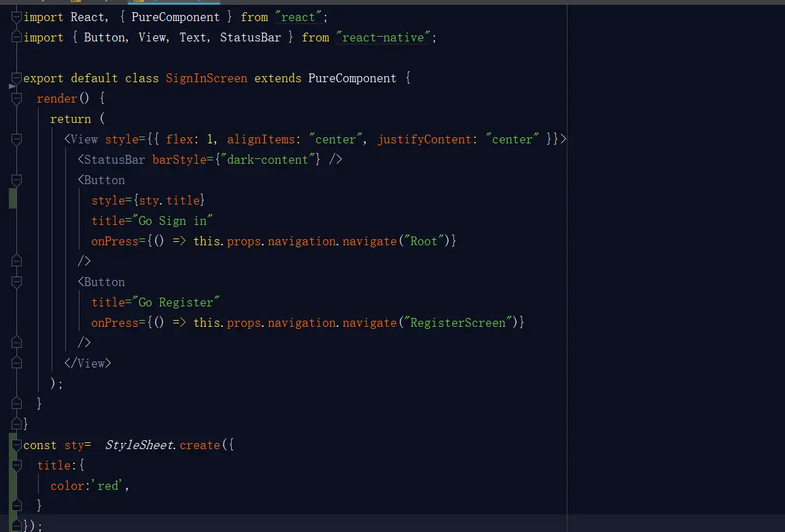785x532 pixels.
Task: Click the closing </View> tag
Action: point(88,363)
